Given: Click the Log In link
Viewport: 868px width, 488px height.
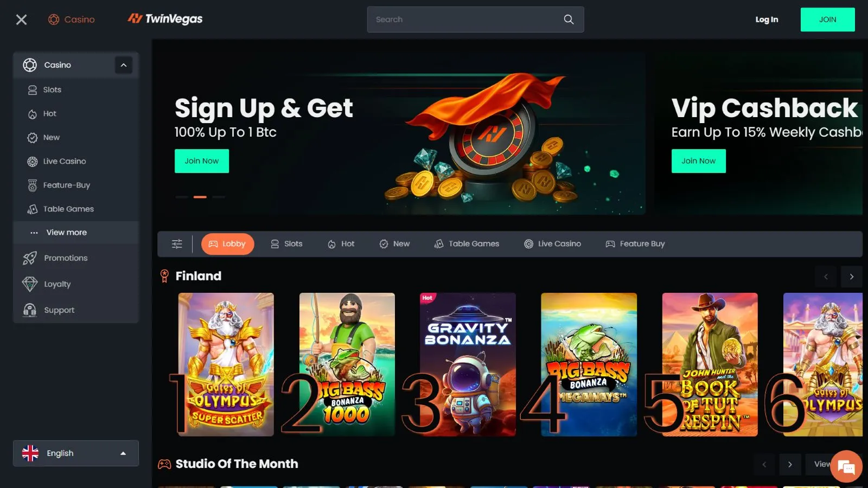Looking at the screenshot, I should 767,20.
